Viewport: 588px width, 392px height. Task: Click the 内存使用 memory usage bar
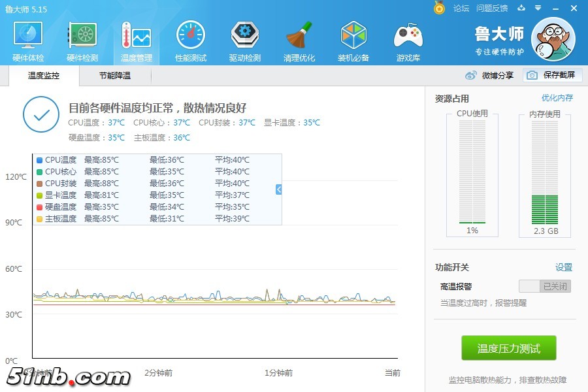click(544, 173)
